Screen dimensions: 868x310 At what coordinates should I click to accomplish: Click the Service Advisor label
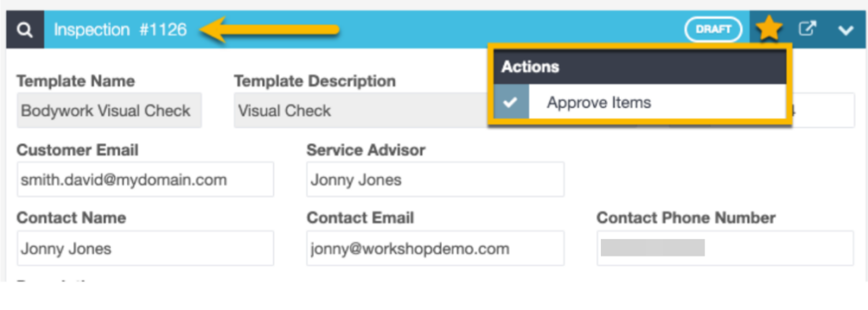click(x=366, y=149)
